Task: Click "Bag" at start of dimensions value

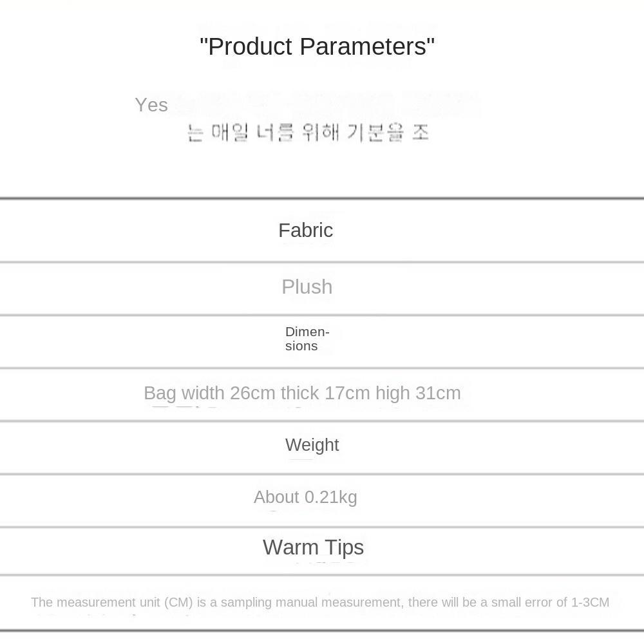Action: coord(160,393)
